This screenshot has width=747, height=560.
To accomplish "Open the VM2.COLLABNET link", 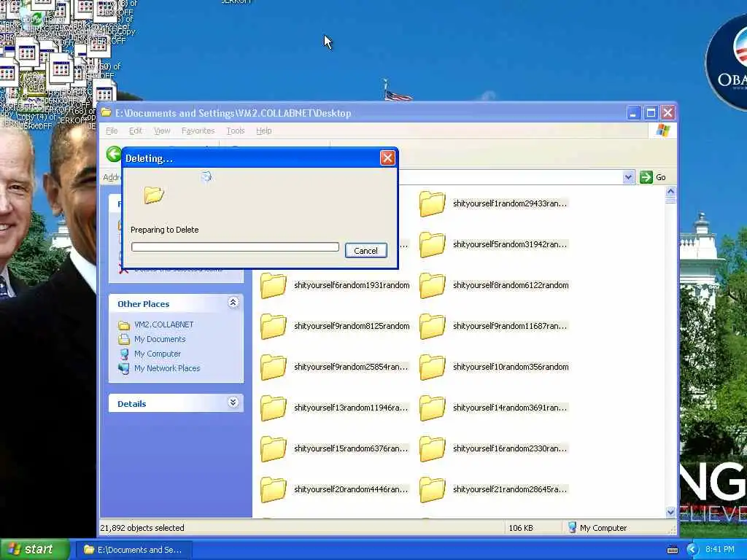I will 164,324.
